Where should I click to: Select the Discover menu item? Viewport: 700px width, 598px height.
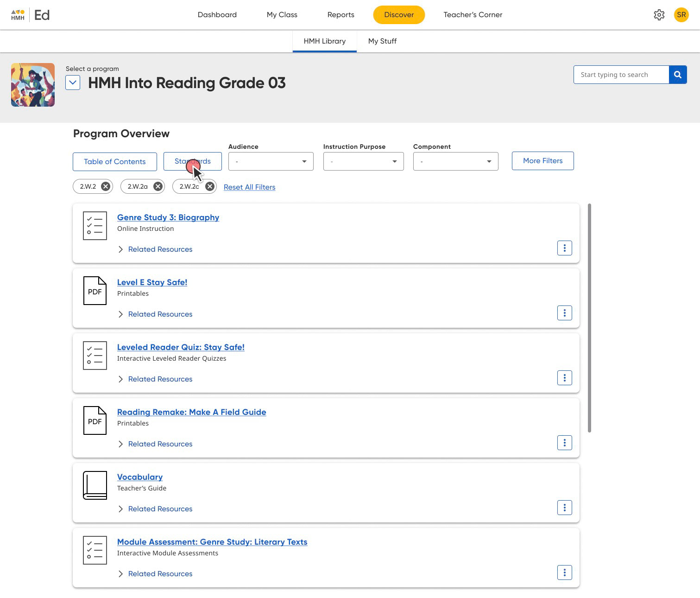click(399, 15)
